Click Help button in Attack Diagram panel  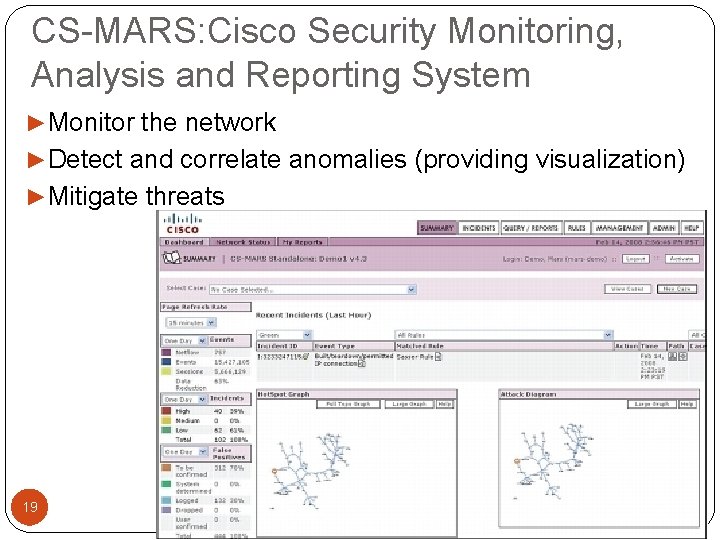[x=687, y=404]
